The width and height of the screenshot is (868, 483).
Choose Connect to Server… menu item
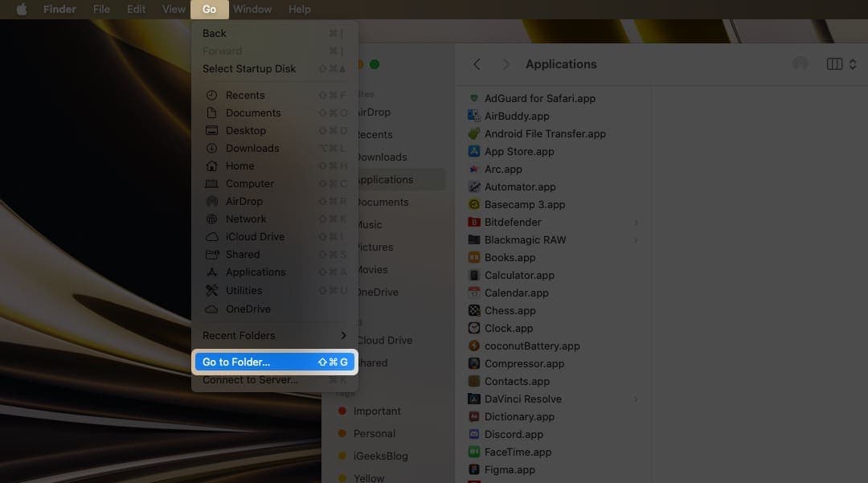point(275,380)
